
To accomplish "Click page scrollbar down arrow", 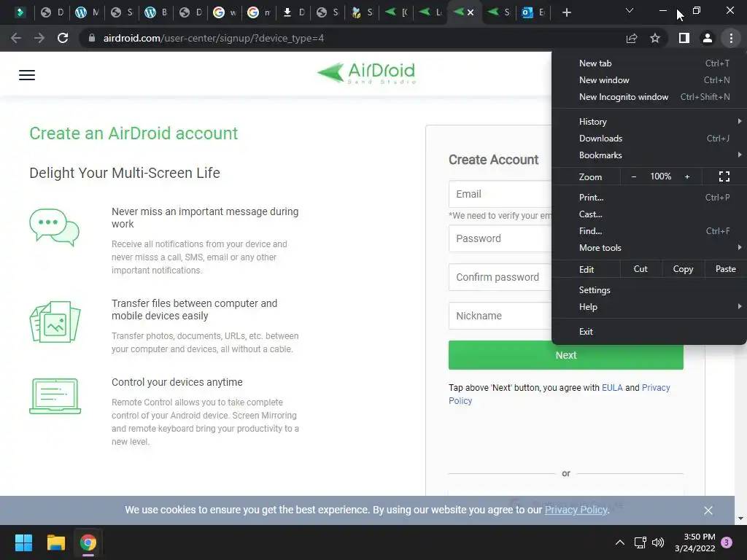I will pos(741,518).
